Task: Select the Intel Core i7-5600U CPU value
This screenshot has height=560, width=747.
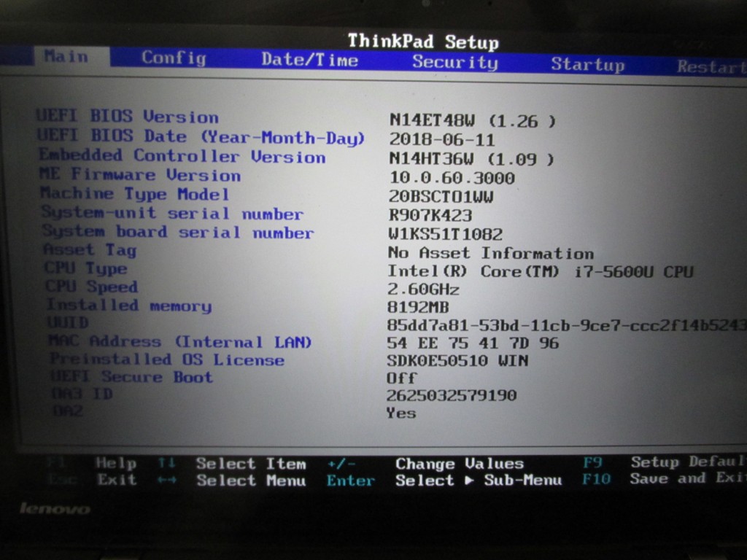Action: [541, 271]
